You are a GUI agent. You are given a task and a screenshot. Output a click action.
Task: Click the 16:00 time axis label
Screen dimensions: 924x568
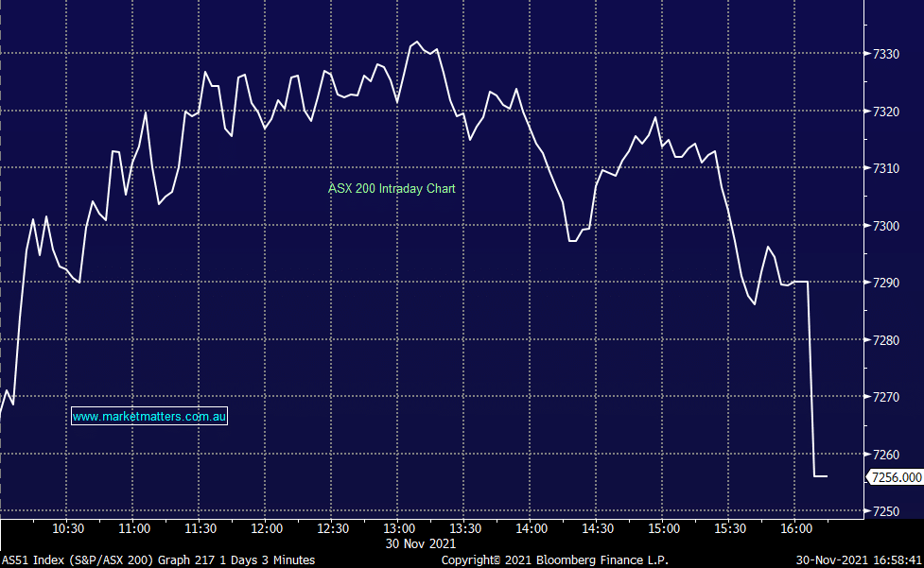[x=795, y=528]
